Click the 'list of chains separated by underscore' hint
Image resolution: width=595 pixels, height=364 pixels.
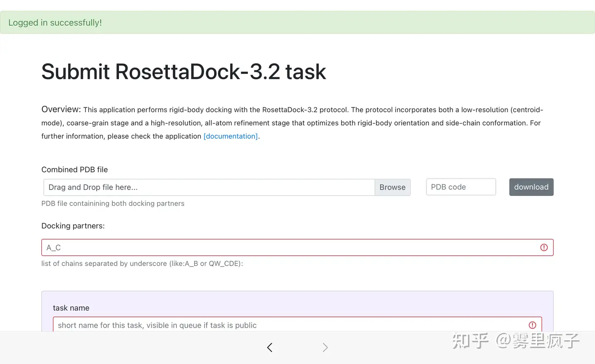pyautogui.click(x=142, y=264)
